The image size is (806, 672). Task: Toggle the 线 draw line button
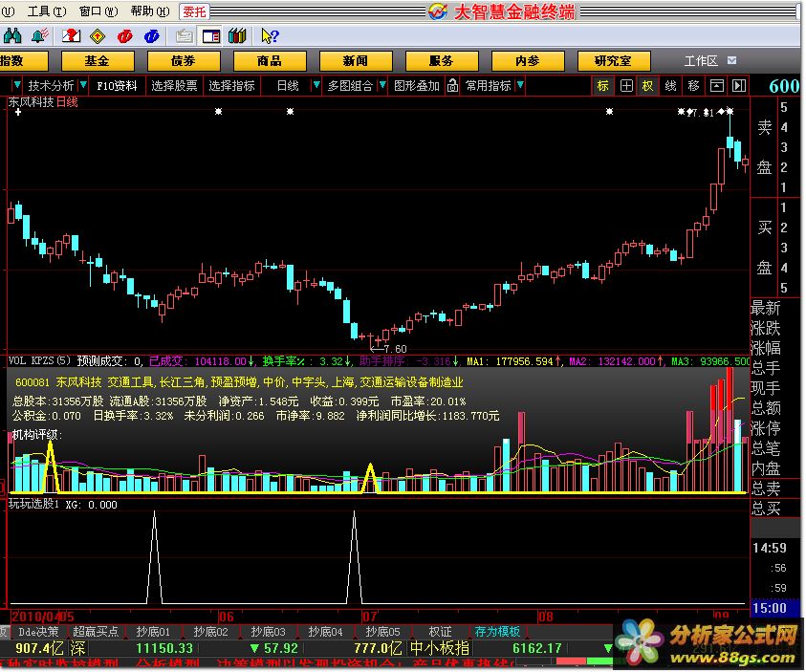(x=670, y=86)
